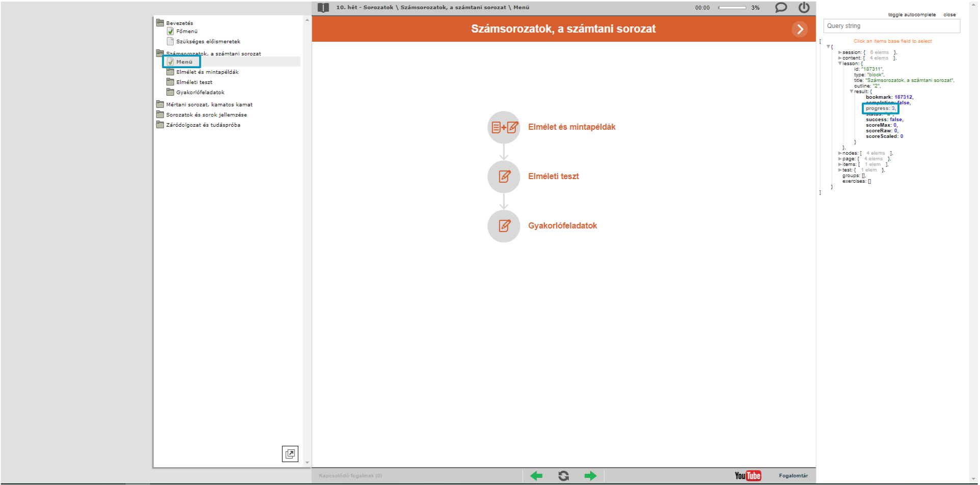Open the YouTube logo link

pyautogui.click(x=748, y=476)
